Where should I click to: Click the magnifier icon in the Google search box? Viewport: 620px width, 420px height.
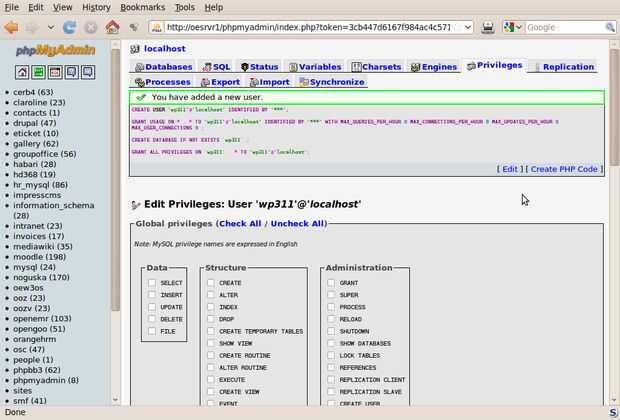(610, 27)
